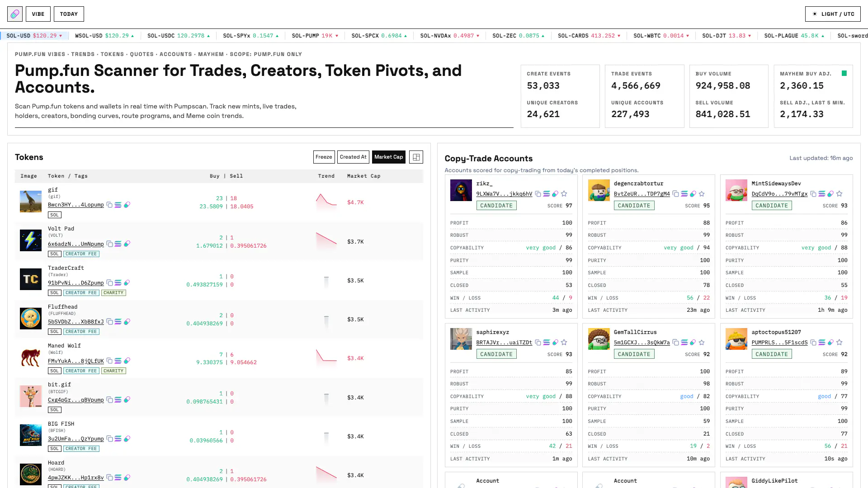Open pump.fun pill icon for aptoctopus51207 account
The width and height of the screenshot is (868, 488).
pos(830,343)
